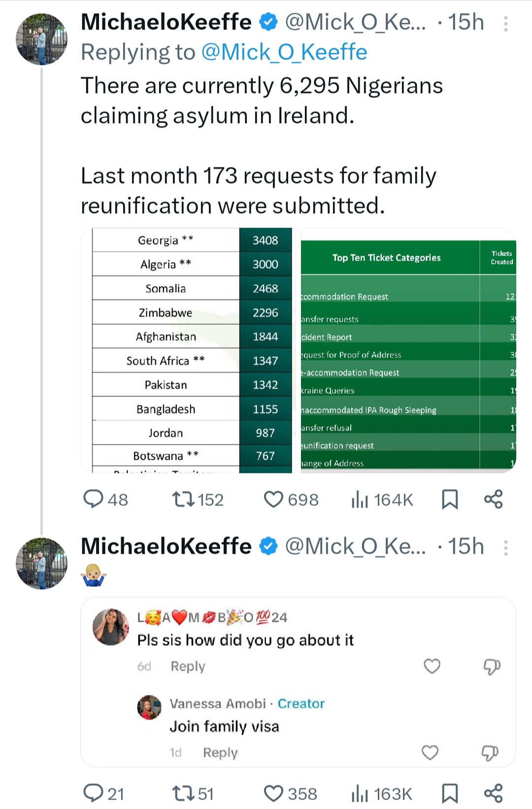Repost the second tweet with 51 reposts

pos(183,793)
